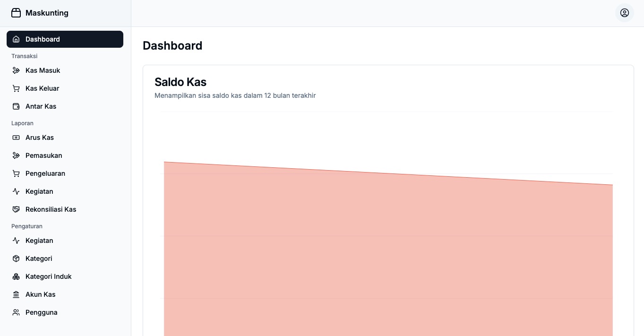This screenshot has height=336, width=644.
Task: Navigate to the Kas Keluar page
Action: (42, 88)
